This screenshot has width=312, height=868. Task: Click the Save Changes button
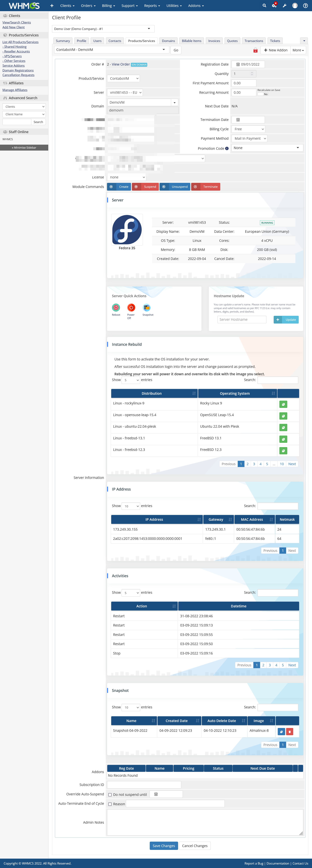click(164, 845)
